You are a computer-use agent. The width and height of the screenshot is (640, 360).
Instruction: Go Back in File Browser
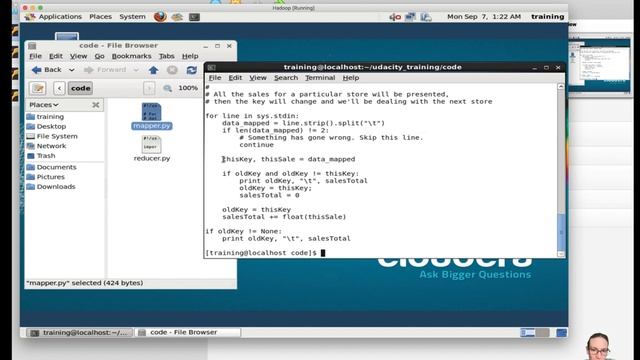point(47,70)
